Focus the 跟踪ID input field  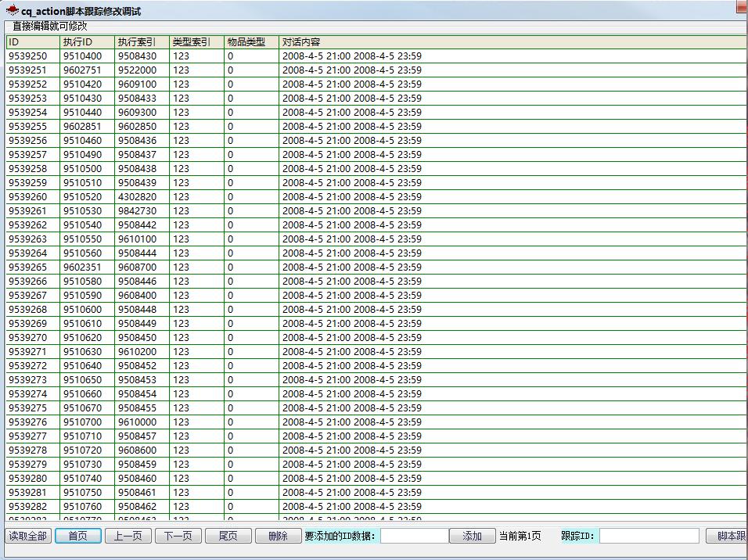pyautogui.click(x=649, y=536)
